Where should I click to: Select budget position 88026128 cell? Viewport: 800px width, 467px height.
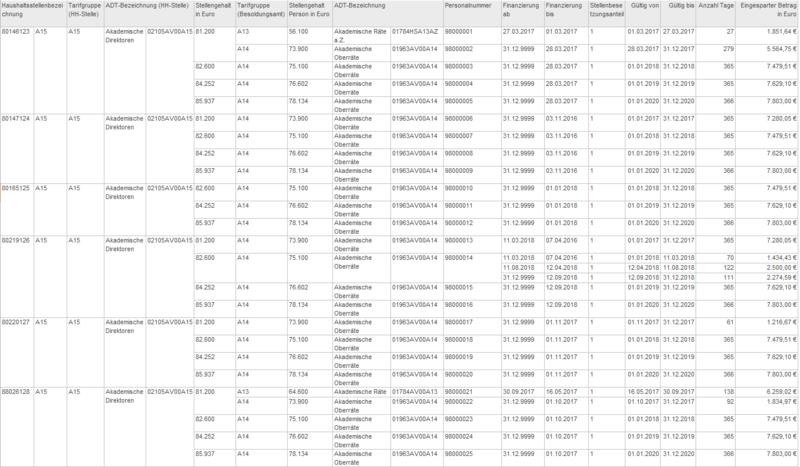coord(16,392)
